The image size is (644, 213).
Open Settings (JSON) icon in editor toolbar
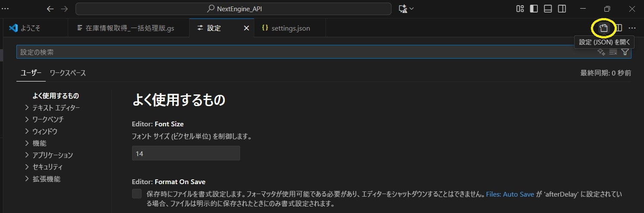pos(604,28)
